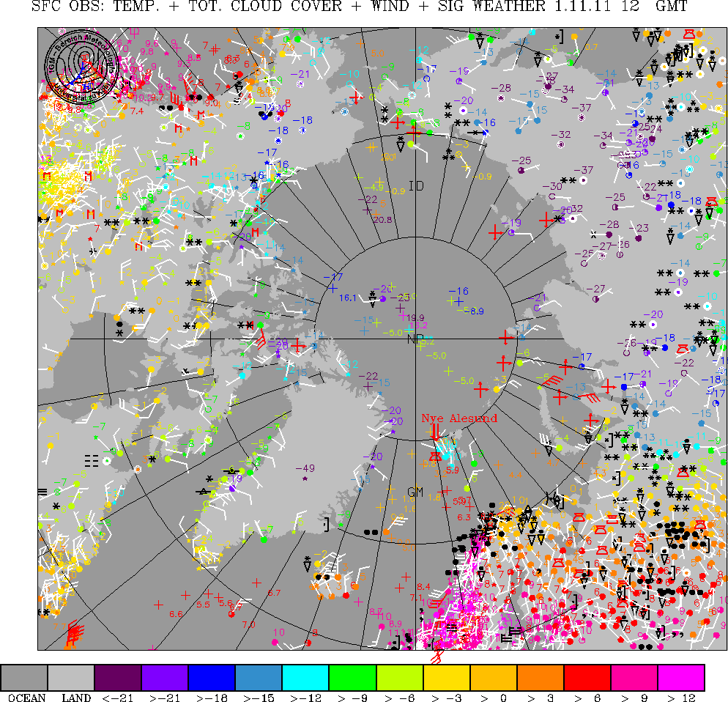
Task: Click the 'SFC OBS: TEMP.' chart title
Action: tap(96, 7)
